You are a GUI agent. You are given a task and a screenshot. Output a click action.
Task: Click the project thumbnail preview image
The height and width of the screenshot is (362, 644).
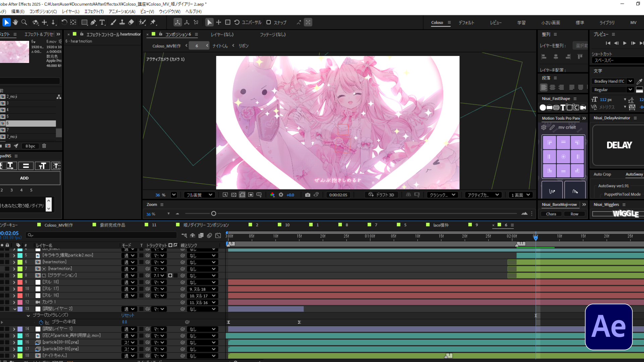pyautogui.click(x=14, y=52)
